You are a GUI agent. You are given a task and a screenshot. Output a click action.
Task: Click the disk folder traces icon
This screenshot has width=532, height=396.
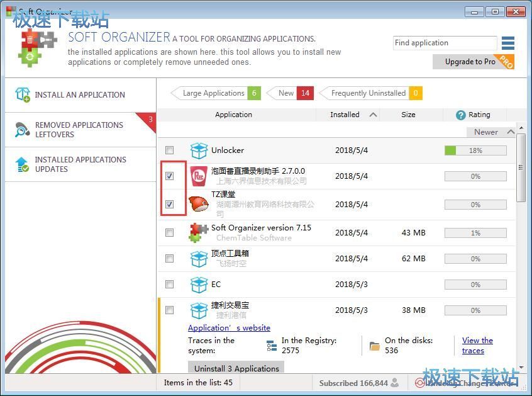pos(375,346)
